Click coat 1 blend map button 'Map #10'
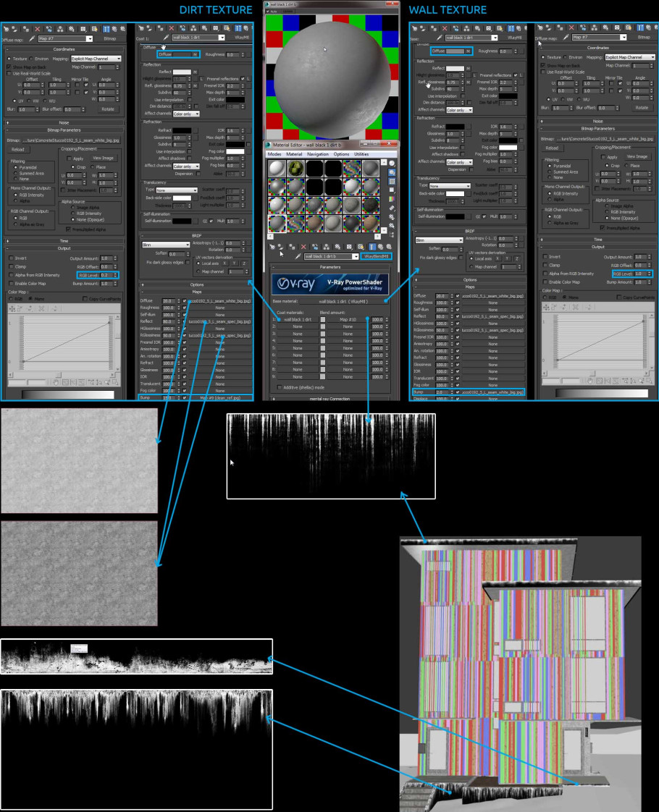659x812 pixels. 348,320
